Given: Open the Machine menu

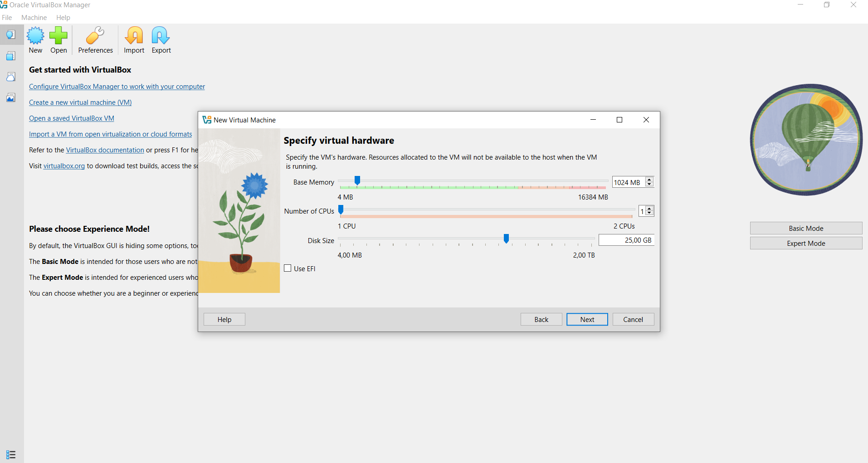Looking at the screenshot, I should [x=34, y=18].
